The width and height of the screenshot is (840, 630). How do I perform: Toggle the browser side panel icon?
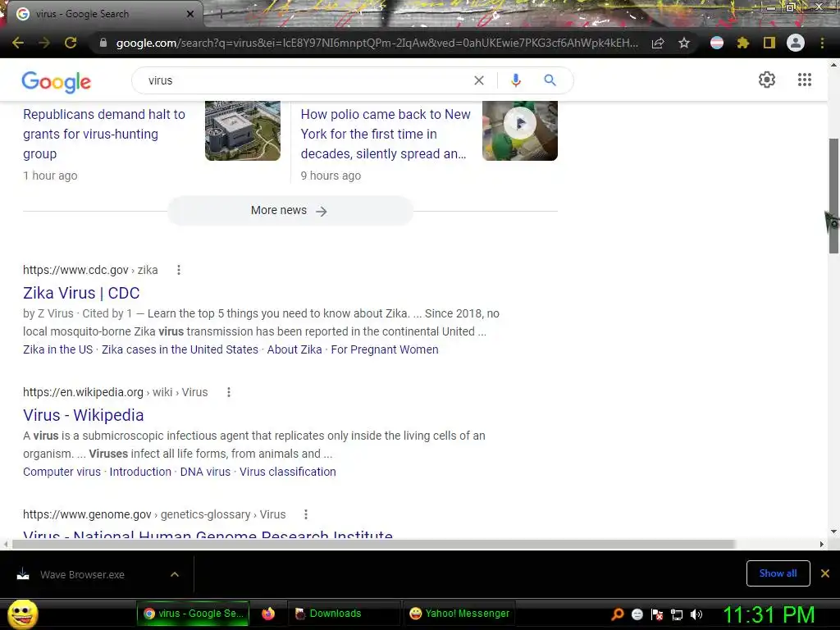[x=769, y=43]
